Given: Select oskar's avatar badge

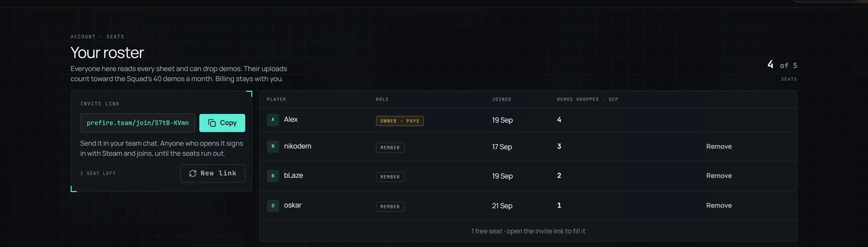Looking at the screenshot, I should 273,206.
